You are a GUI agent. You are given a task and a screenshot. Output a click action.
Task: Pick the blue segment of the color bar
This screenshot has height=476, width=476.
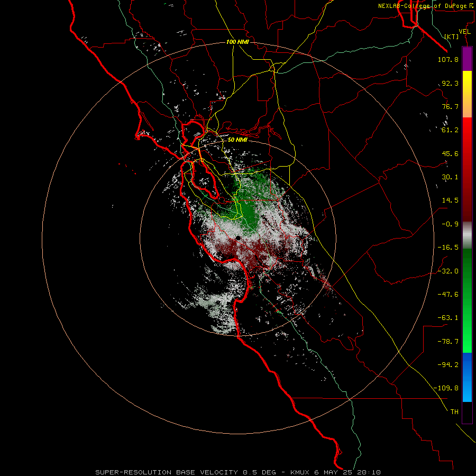(x=467, y=377)
